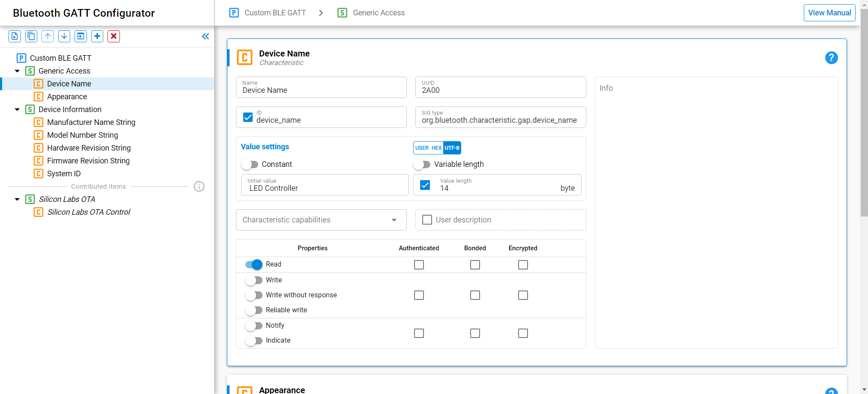The width and height of the screenshot is (868, 394).
Task: Click the UUID input field
Action: [x=501, y=87]
